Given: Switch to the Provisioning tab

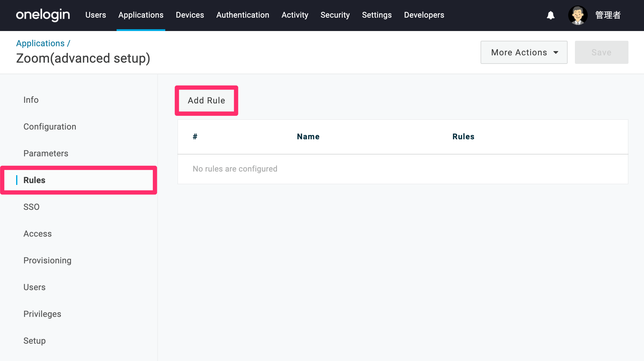Looking at the screenshot, I should click(x=47, y=260).
